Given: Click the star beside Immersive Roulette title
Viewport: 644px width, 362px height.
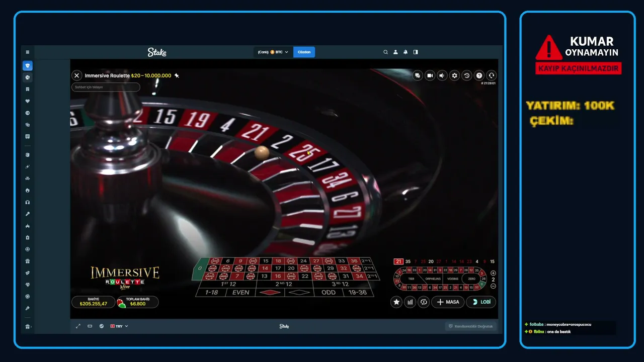Looking at the screenshot, I should [x=177, y=75].
